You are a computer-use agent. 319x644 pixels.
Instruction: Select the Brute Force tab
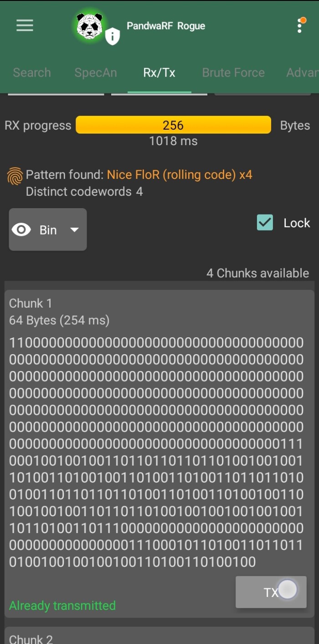tap(233, 73)
